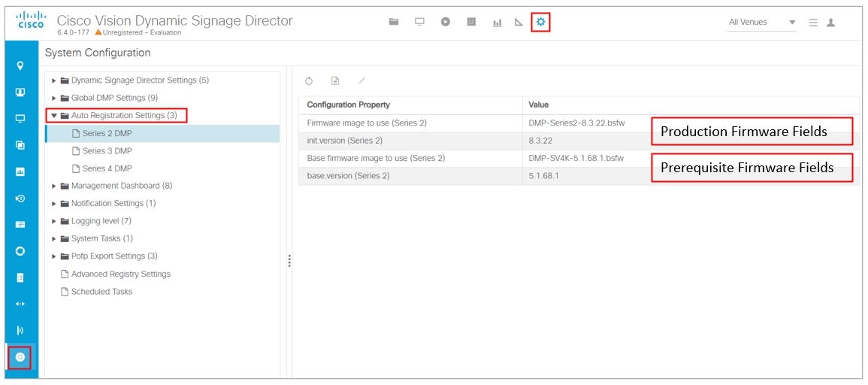Select 'Firmware image to use (Series 2)' row
Image resolution: width=868 pixels, height=385 pixels.
(x=579, y=123)
